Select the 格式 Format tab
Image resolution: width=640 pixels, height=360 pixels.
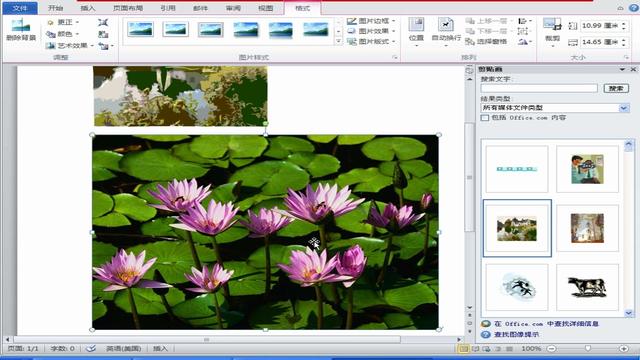point(302,8)
